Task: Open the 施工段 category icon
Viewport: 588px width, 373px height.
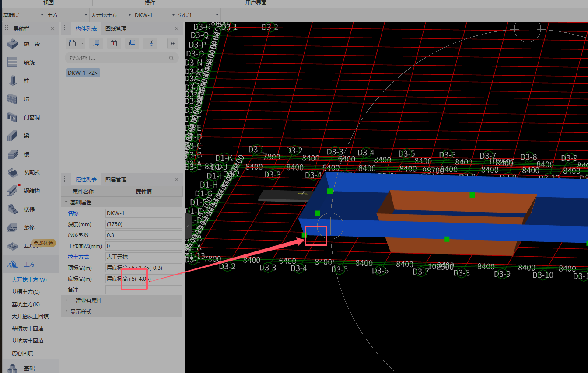Action: (13, 44)
